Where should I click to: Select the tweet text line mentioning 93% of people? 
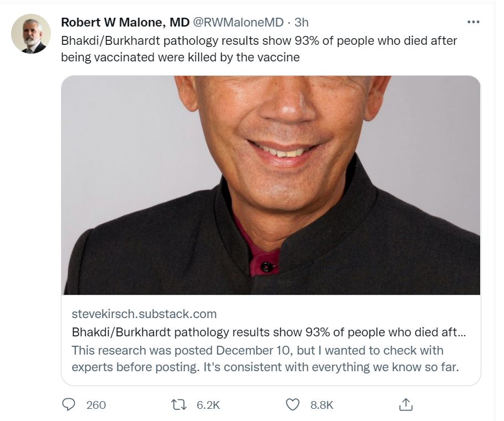(259, 41)
